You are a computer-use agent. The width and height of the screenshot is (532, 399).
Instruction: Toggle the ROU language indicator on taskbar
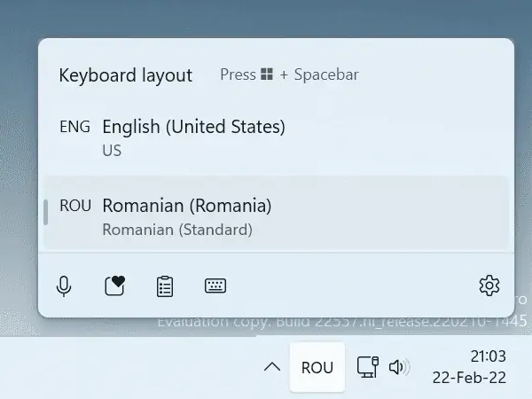(317, 367)
